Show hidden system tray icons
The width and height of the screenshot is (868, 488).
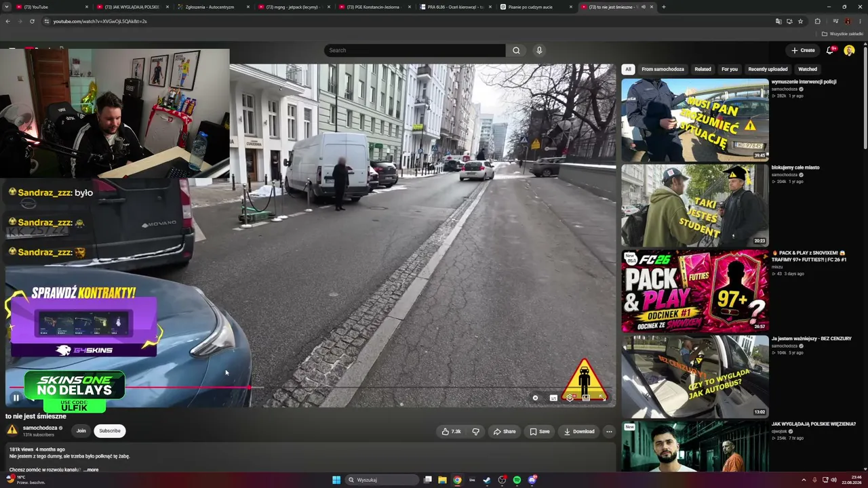point(804,480)
